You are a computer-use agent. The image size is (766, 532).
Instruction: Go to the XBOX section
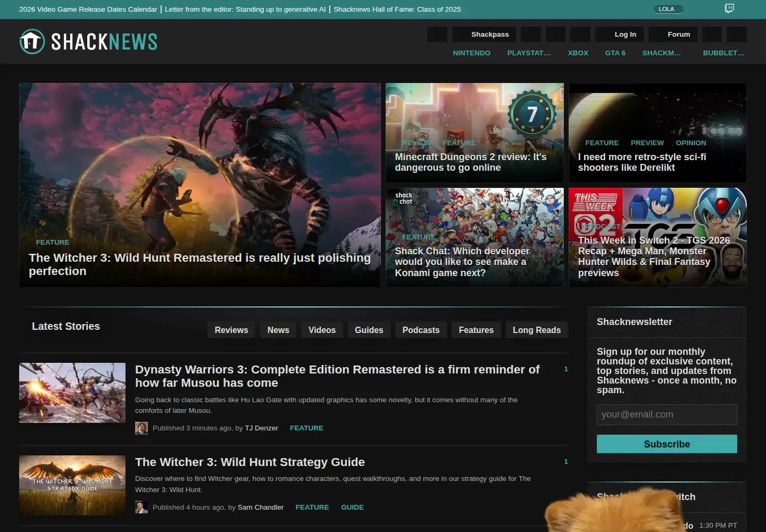point(578,53)
